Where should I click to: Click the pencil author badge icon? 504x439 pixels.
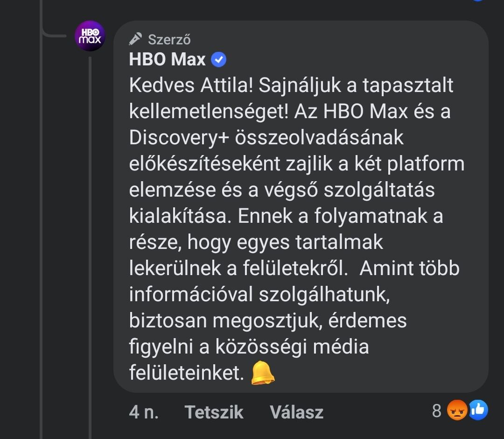(x=135, y=39)
